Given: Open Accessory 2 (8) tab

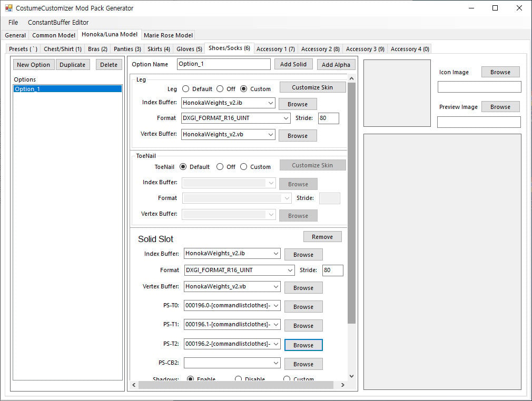Looking at the screenshot, I should 320,49.
